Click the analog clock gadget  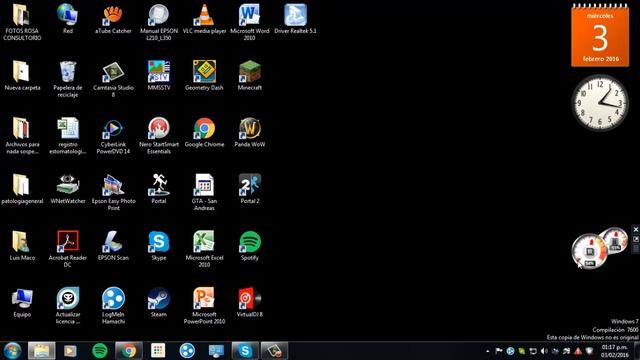[x=600, y=102]
